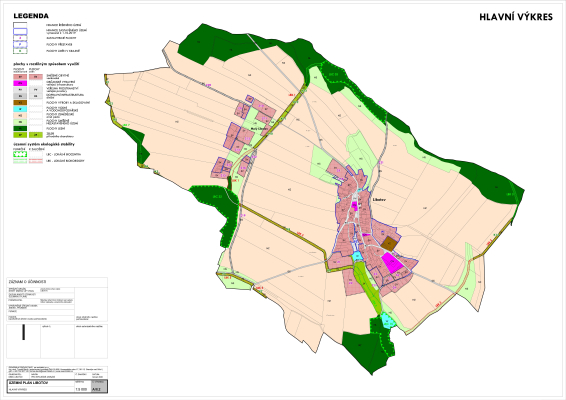The width and height of the screenshot is (566, 400).
Task: Click the blue outlined built-up boundary symbol
Action: 20,31
